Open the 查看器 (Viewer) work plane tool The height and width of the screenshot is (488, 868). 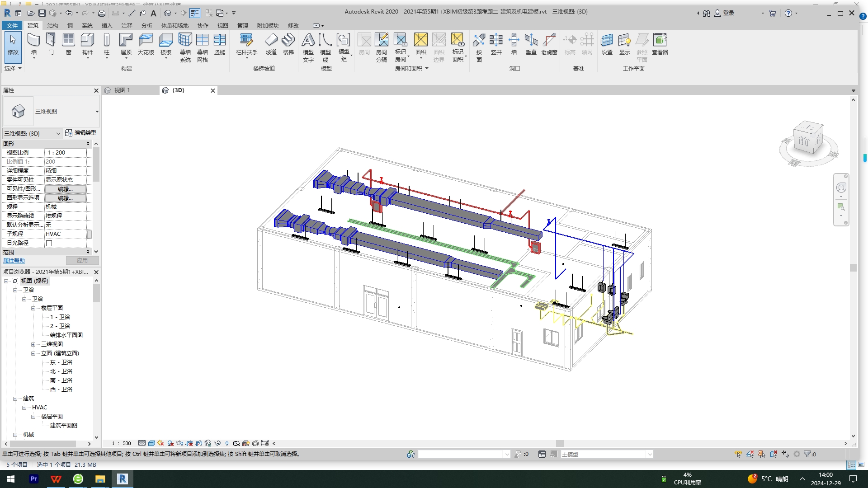[660, 44]
